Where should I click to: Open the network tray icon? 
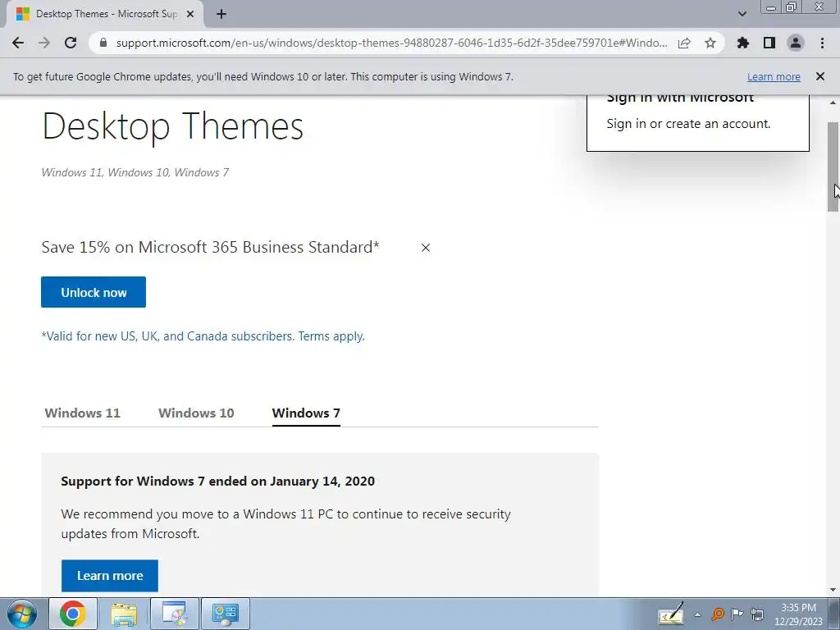tap(757, 614)
